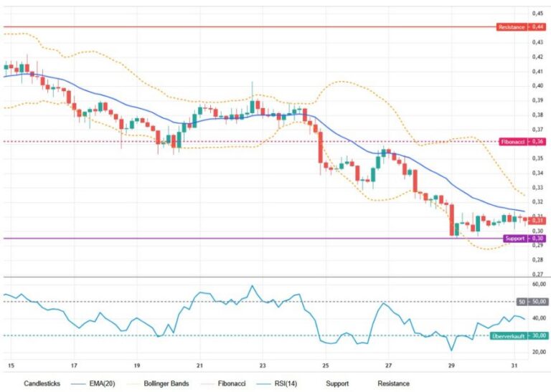Toggle the Resistance legend entry
551x392 pixels.
[393, 383]
